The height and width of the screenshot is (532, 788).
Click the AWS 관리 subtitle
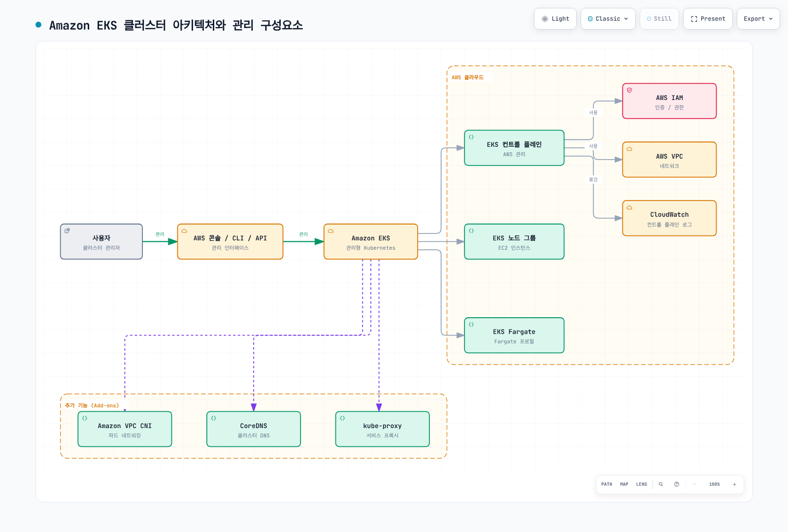pos(514,154)
